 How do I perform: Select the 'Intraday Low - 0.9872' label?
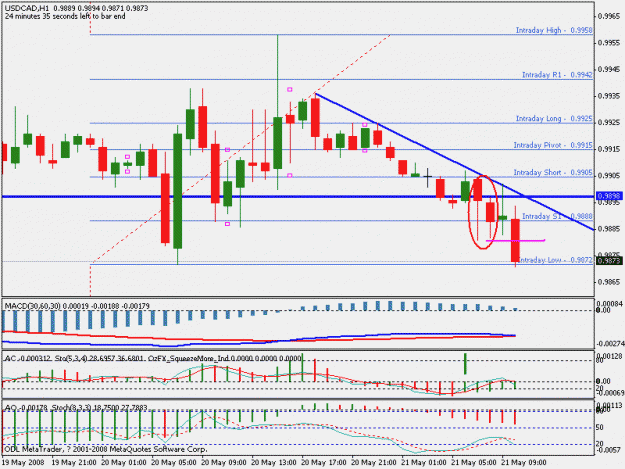coord(555,260)
